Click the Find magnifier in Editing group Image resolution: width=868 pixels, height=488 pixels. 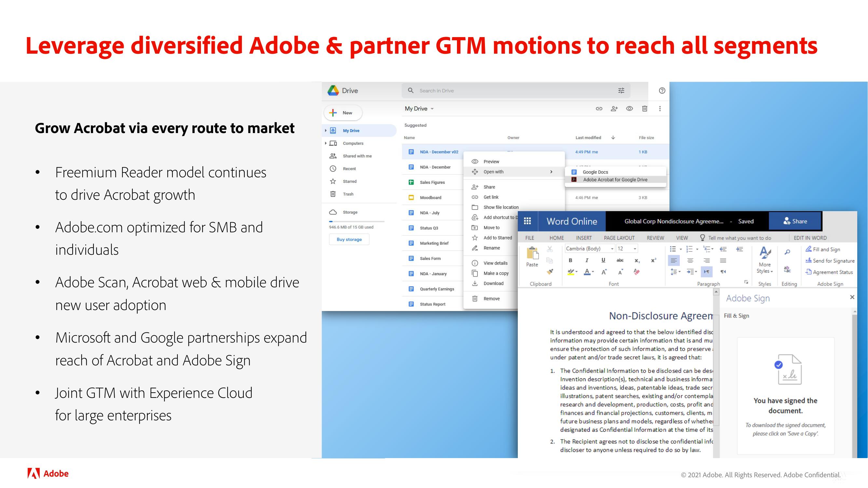787,252
